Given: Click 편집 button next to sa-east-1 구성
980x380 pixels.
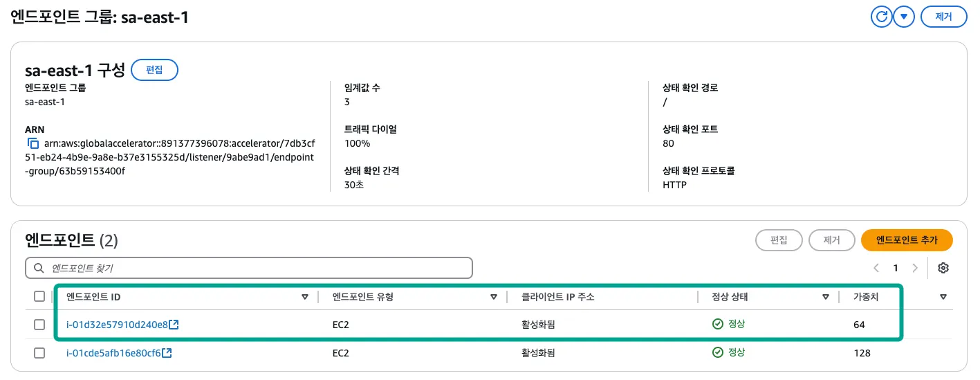Looking at the screenshot, I should click(x=154, y=70).
